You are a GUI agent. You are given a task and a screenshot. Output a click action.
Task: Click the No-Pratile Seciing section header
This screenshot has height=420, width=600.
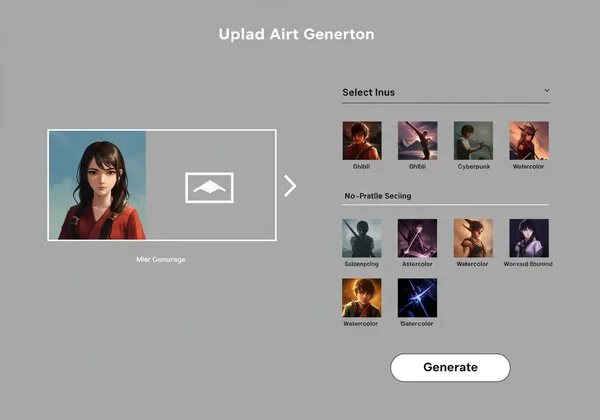pos(378,196)
